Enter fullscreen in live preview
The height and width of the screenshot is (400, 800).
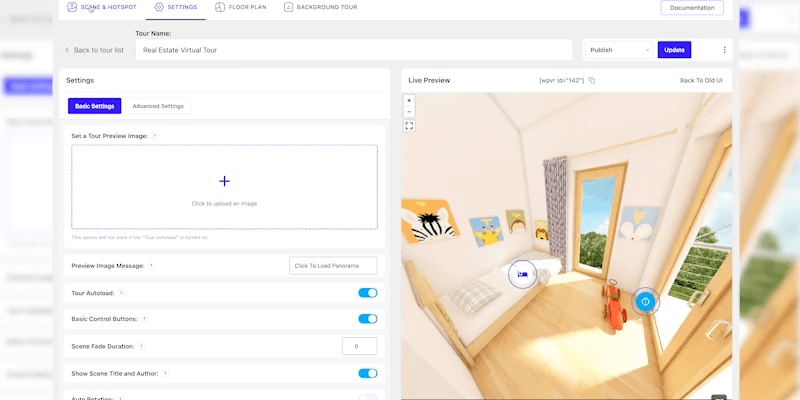click(x=409, y=126)
